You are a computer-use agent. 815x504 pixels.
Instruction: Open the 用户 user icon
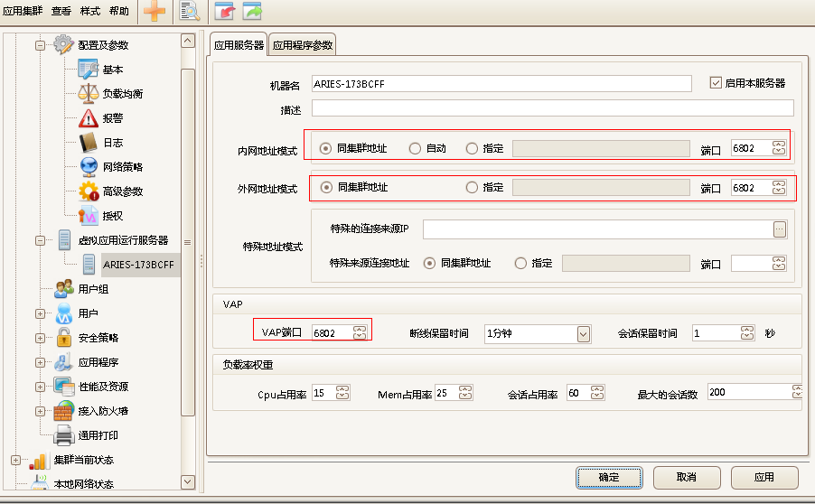pos(64,313)
